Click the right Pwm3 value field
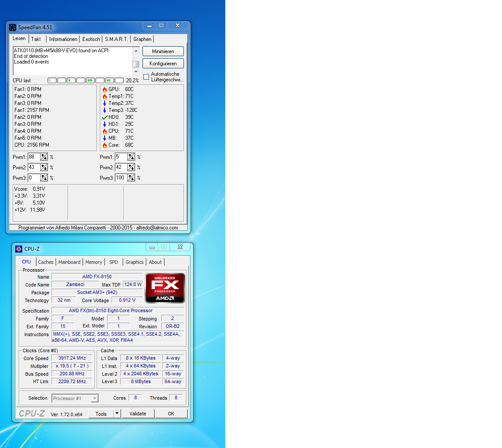This screenshot has height=448, width=502. 121,178
